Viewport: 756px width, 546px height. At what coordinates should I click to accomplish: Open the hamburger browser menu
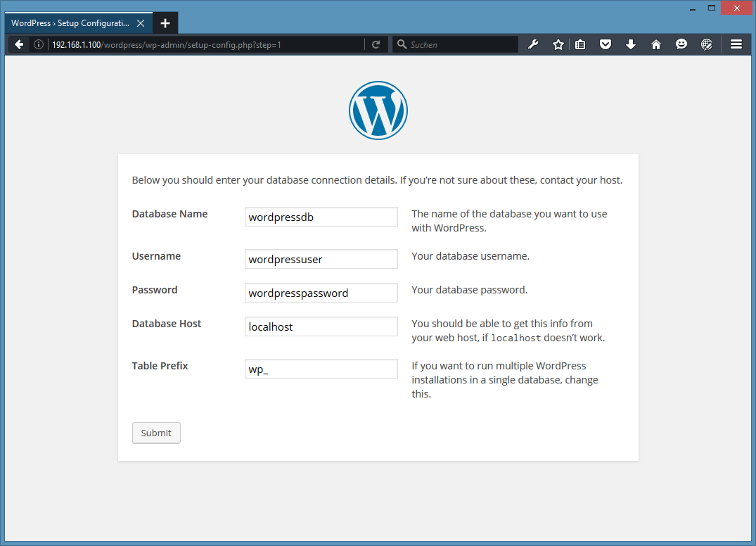(x=736, y=44)
